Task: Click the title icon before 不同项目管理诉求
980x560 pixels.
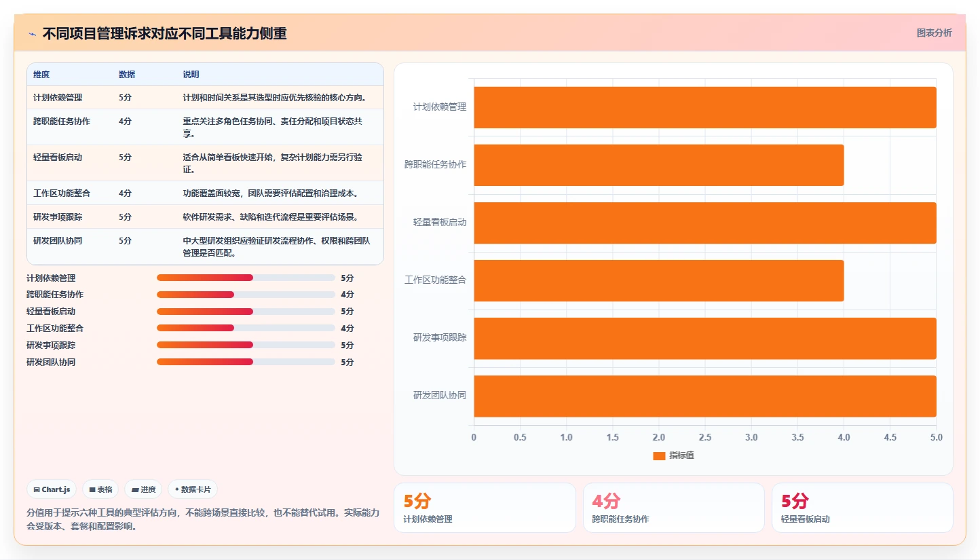Action: tap(32, 34)
